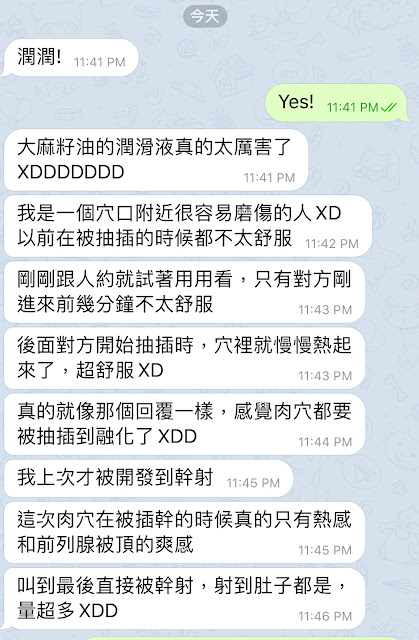
Task: Click the 11:42 PM timestamp
Action: tap(332, 244)
